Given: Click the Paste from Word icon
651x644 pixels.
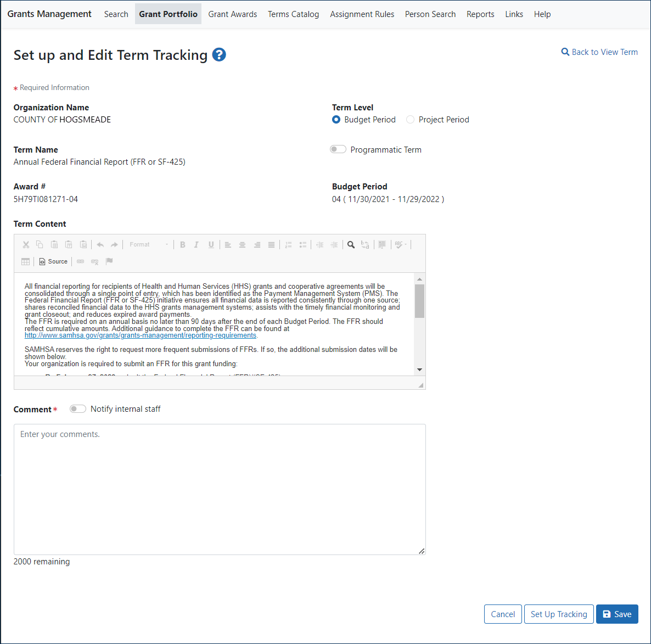Looking at the screenshot, I should tap(83, 244).
